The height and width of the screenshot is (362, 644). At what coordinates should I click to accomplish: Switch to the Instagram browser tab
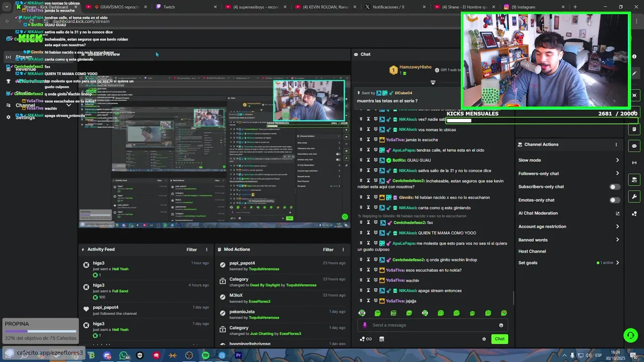point(534,7)
